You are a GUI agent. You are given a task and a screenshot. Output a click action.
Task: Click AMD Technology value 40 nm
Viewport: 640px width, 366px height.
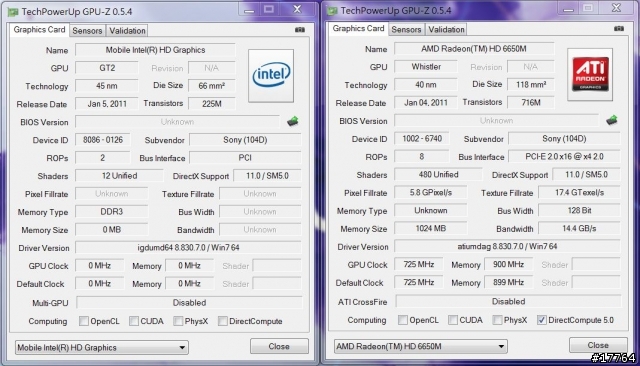[426, 85]
